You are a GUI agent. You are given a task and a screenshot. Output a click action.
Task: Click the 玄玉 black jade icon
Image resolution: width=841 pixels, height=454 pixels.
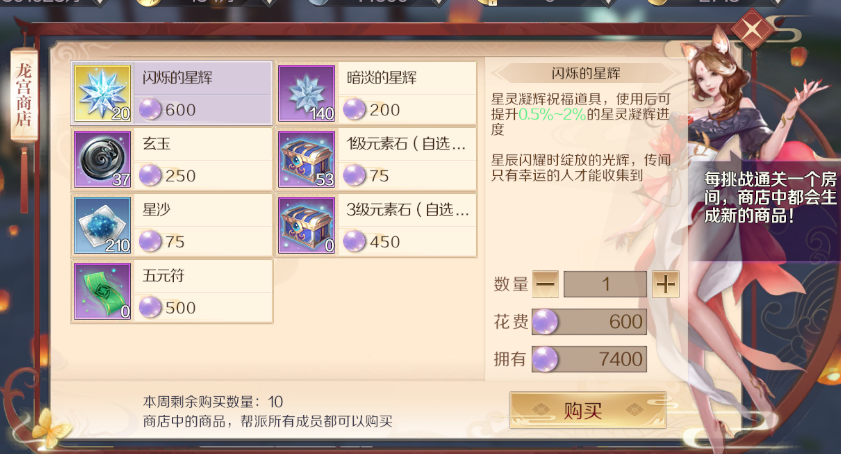(102, 159)
